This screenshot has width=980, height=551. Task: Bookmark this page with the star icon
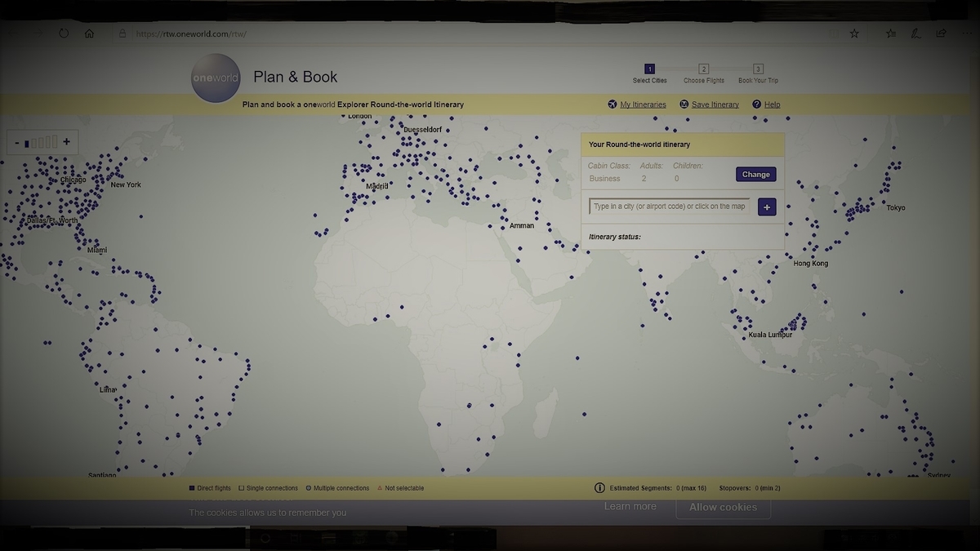click(x=854, y=33)
